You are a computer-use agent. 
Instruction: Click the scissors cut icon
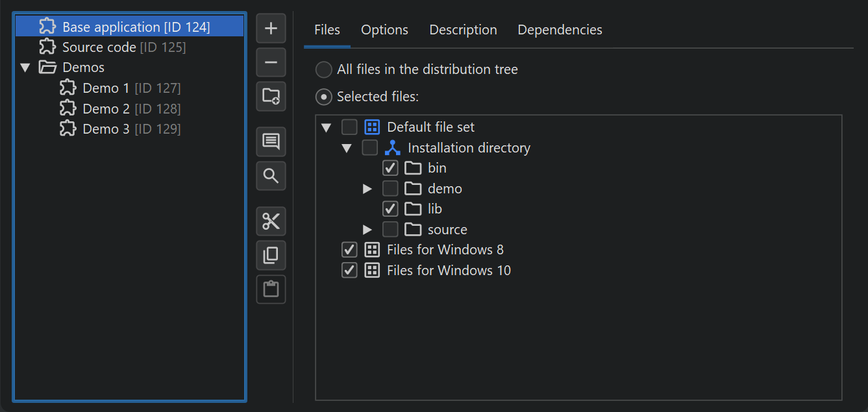point(271,221)
